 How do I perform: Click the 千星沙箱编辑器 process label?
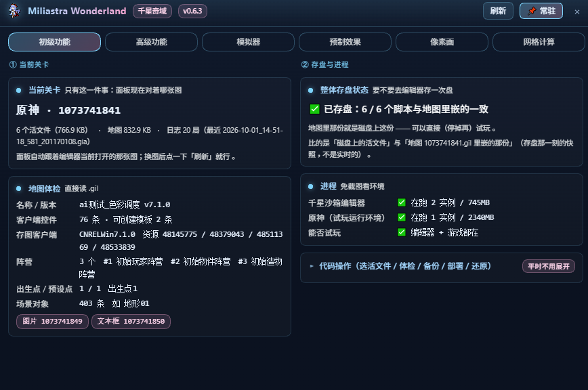coord(337,203)
